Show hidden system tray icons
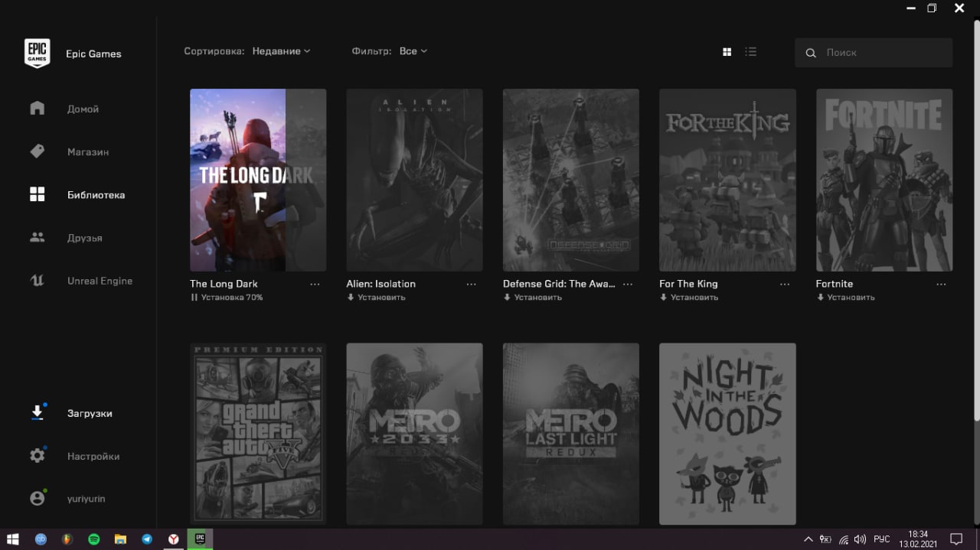The image size is (980, 550). click(x=808, y=539)
